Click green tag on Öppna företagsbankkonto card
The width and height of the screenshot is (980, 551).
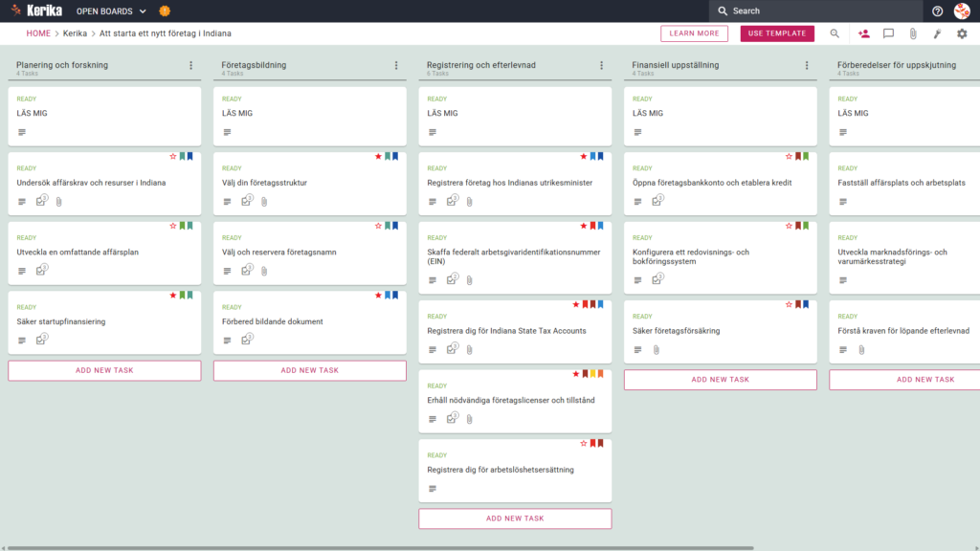coord(806,156)
